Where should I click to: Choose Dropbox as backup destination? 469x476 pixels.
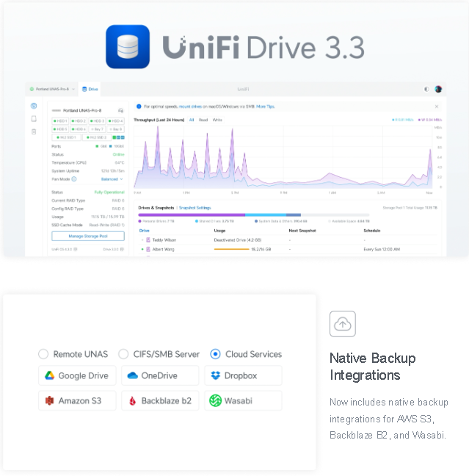tap(243, 375)
